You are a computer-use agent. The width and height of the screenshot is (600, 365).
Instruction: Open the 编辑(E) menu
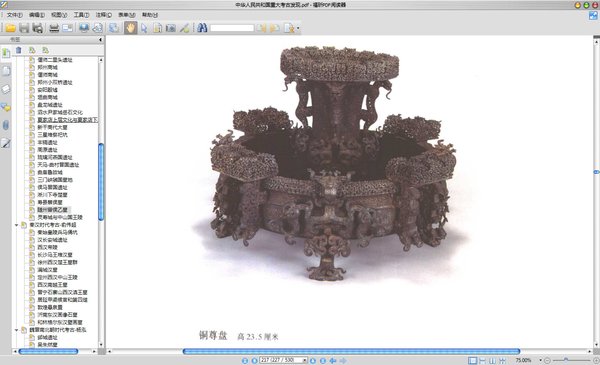[x=37, y=15]
